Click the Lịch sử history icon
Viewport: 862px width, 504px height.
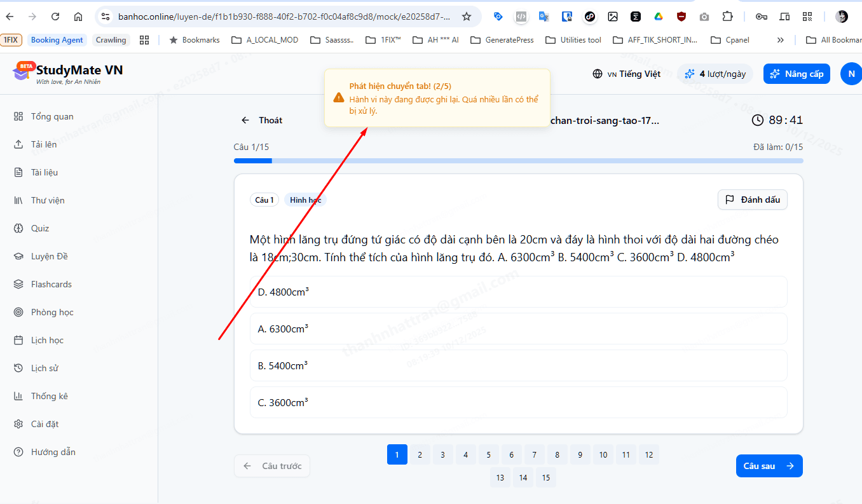(x=18, y=368)
